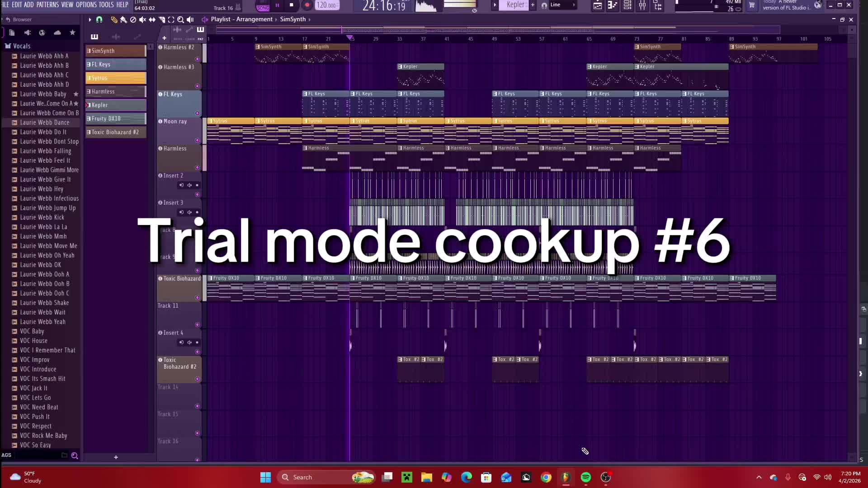Image resolution: width=868 pixels, height=488 pixels.
Task: Open Spotify from the Windows taskbar
Action: point(586,477)
